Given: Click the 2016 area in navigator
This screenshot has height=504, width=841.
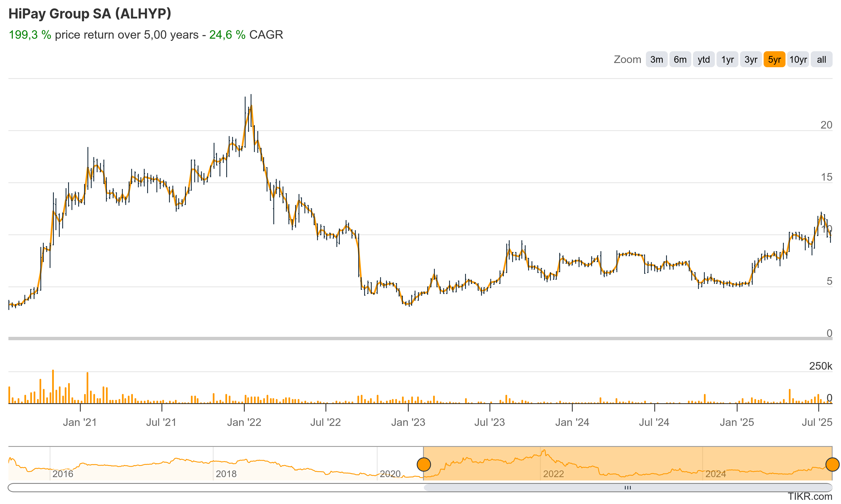Looking at the screenshot, I should [x=63, y=473].
